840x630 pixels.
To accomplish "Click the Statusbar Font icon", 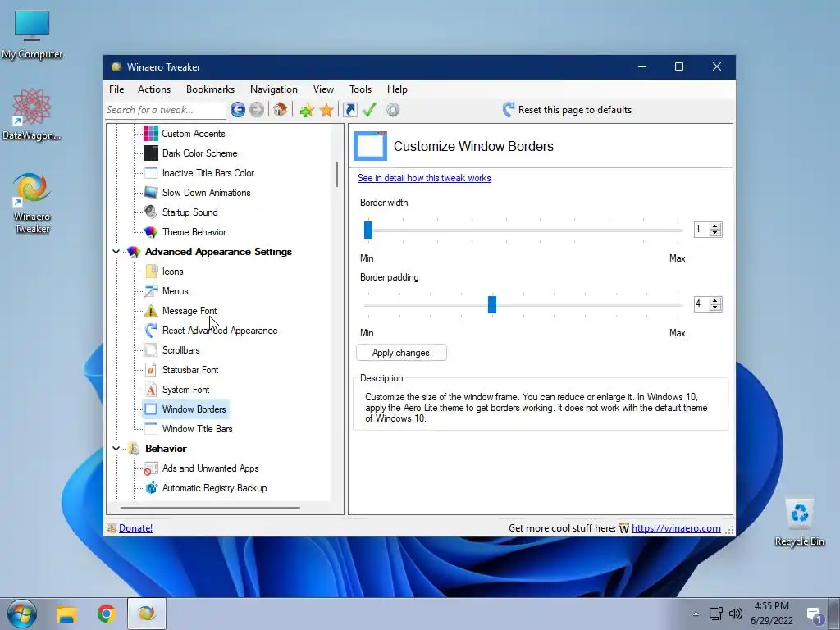I will 151,370.
